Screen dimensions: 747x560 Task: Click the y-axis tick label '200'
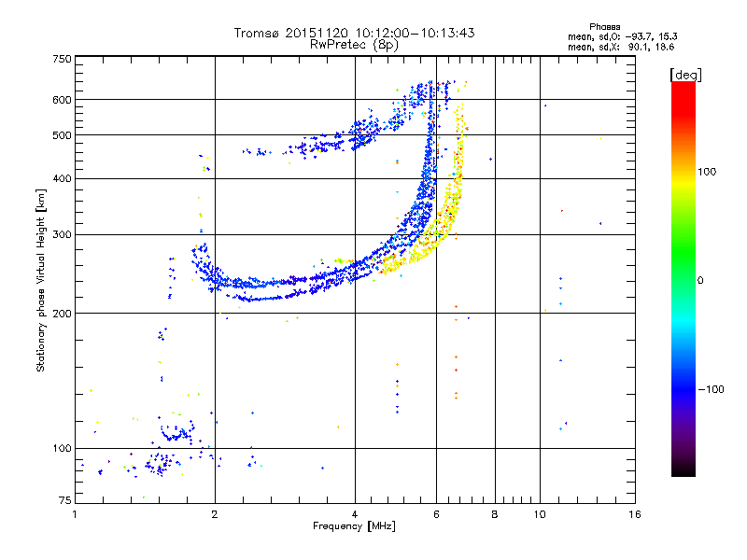click(62, 314)
